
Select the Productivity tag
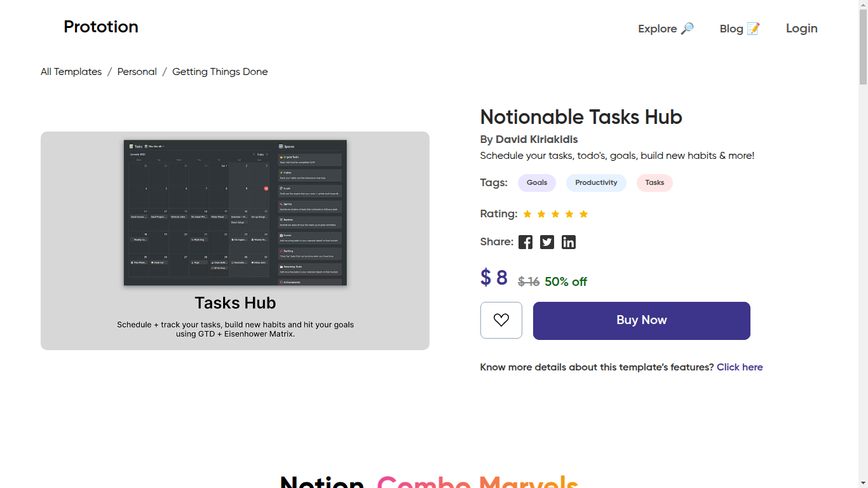click(x=596, y=183)
